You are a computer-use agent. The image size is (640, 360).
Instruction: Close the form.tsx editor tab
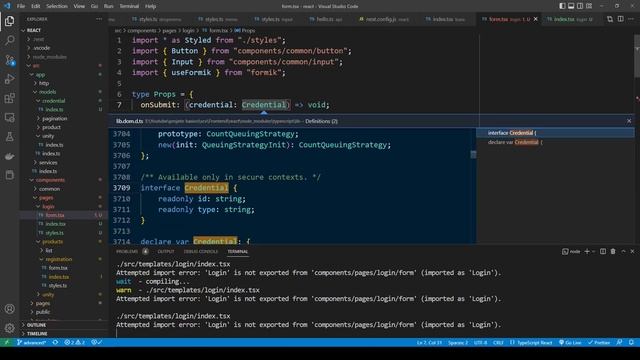click(536, 19)
